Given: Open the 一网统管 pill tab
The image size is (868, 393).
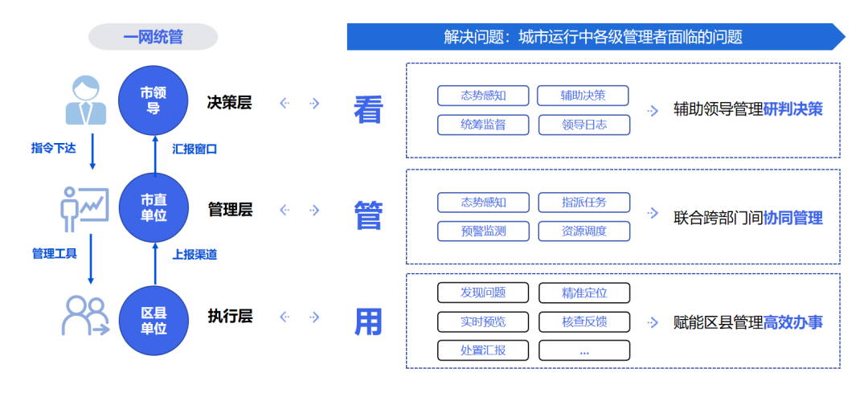Looking at the screenshot, I should click(x=153, y=37).
